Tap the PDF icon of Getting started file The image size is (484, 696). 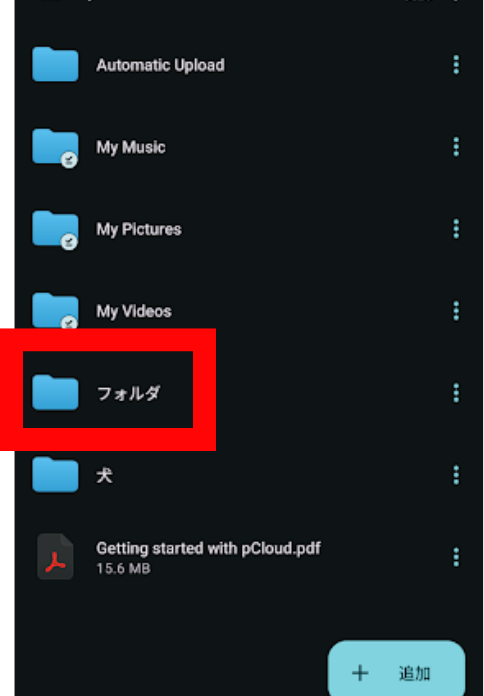(x=56, y=557)
